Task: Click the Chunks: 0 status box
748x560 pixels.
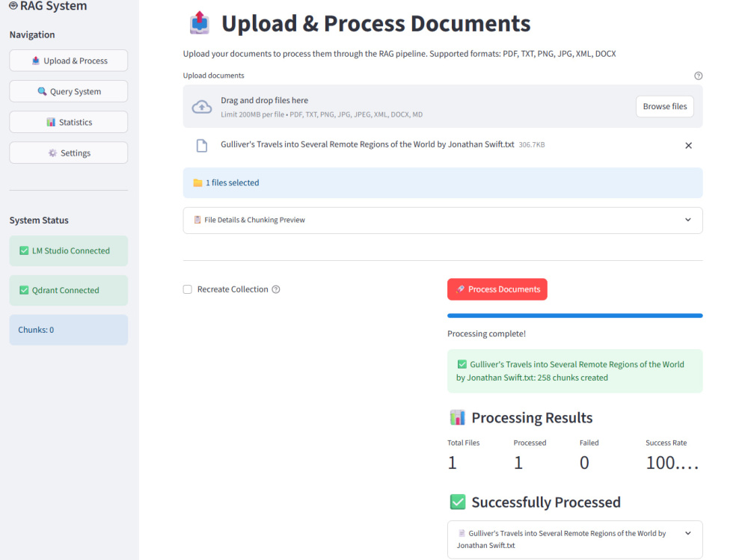Action: tap(69, 330)
